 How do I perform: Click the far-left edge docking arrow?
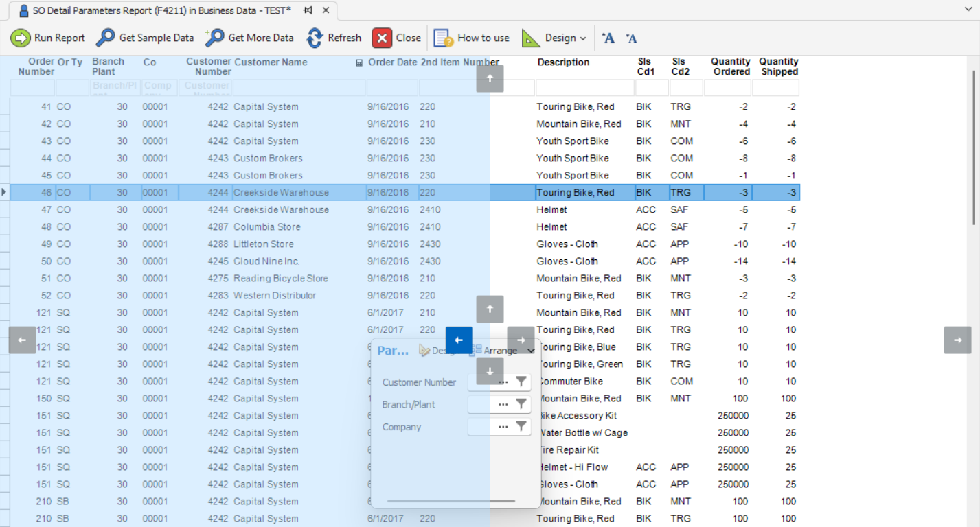pyautogui.click(x=22, y=340)
